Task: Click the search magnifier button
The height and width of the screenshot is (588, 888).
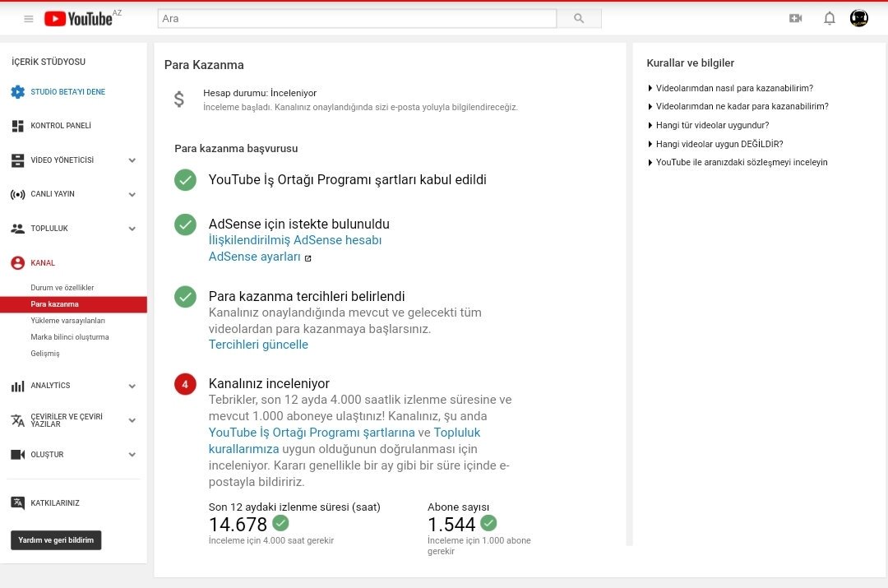Action: (579, 19)
